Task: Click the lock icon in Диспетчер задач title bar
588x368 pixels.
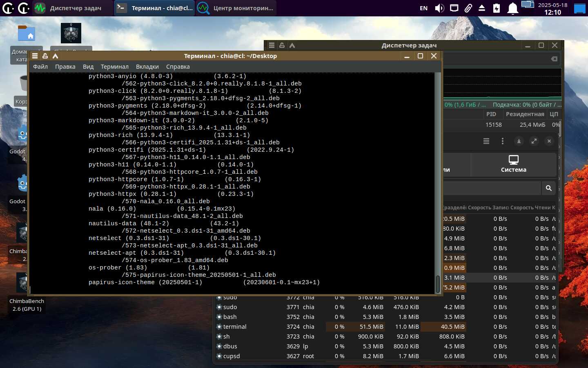Action: 282,45
